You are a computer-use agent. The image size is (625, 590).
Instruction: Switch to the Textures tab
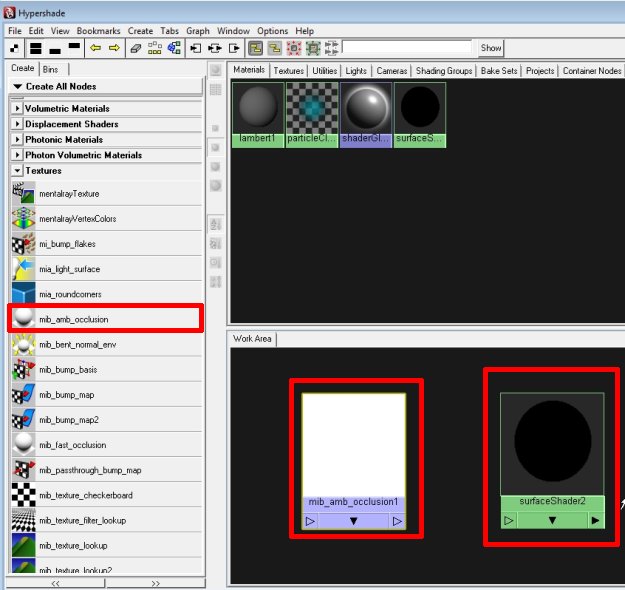tap(289, 71)
